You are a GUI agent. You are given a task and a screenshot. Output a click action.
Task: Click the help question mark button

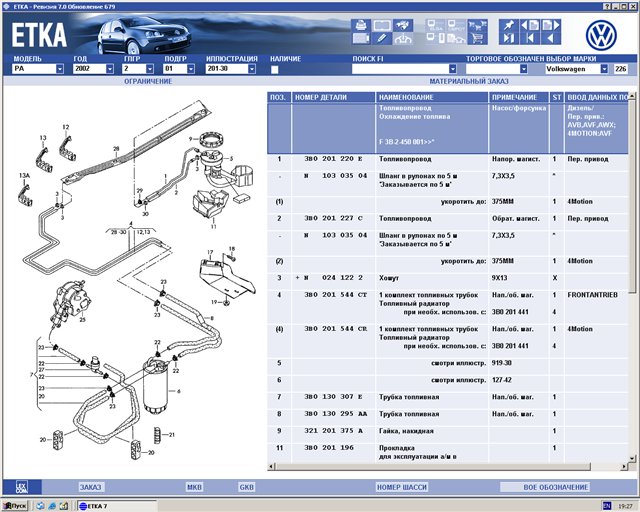coord(607,7)
